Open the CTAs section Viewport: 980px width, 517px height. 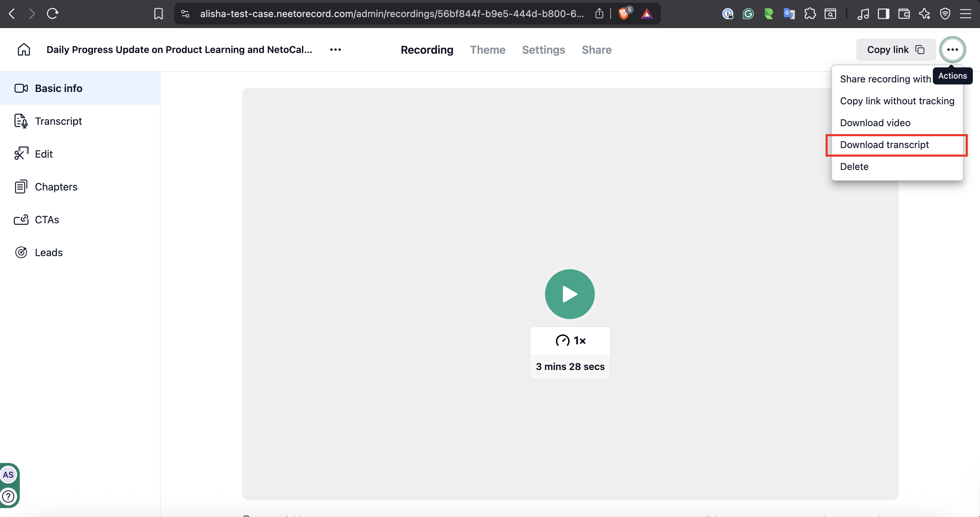tap(46, 220)
